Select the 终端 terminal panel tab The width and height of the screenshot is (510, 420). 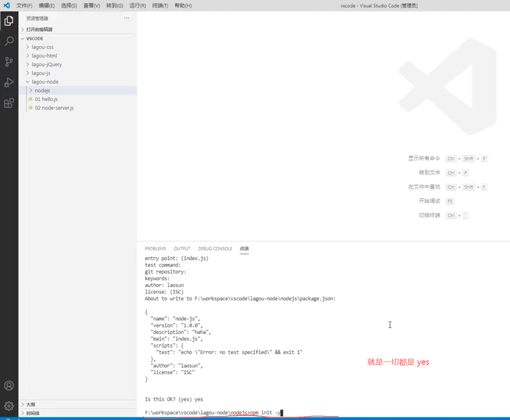point(244,249)
